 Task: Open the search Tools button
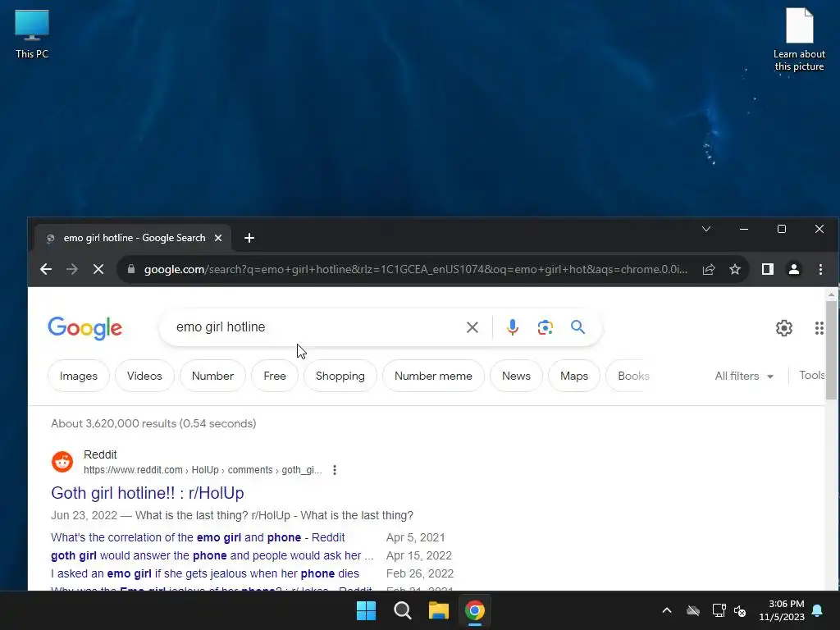point(811,376)
